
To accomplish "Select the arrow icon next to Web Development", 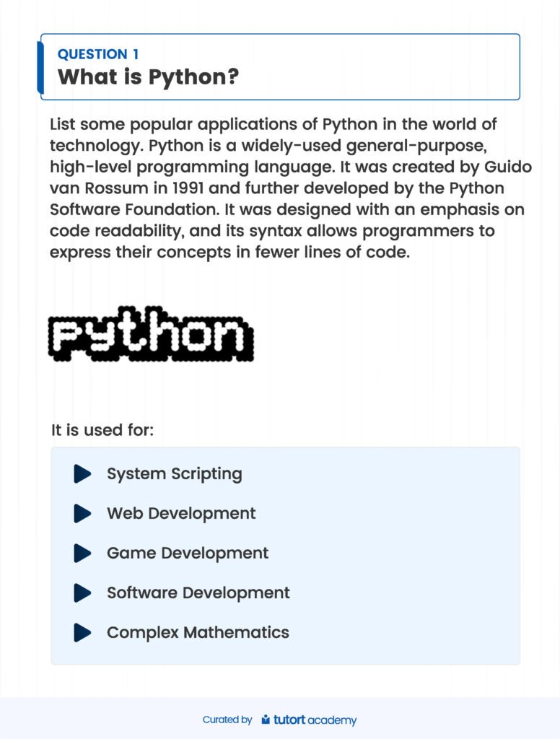I will coord(82,514).
